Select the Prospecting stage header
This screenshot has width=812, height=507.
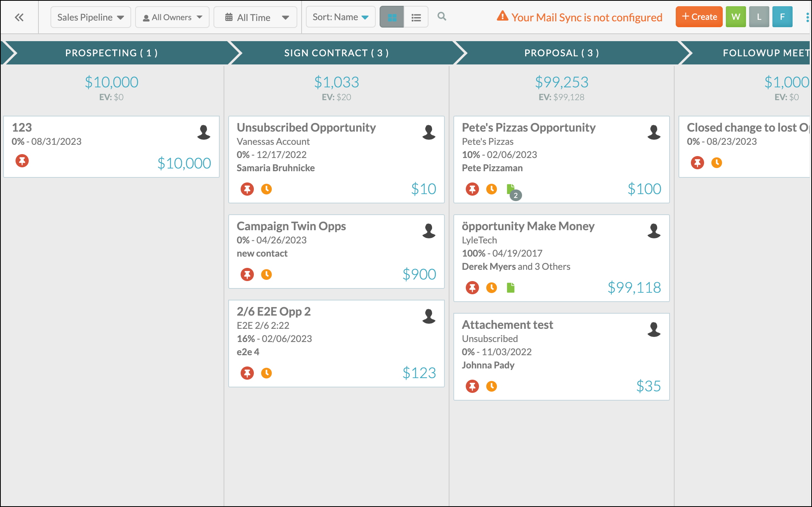point(112,53)
